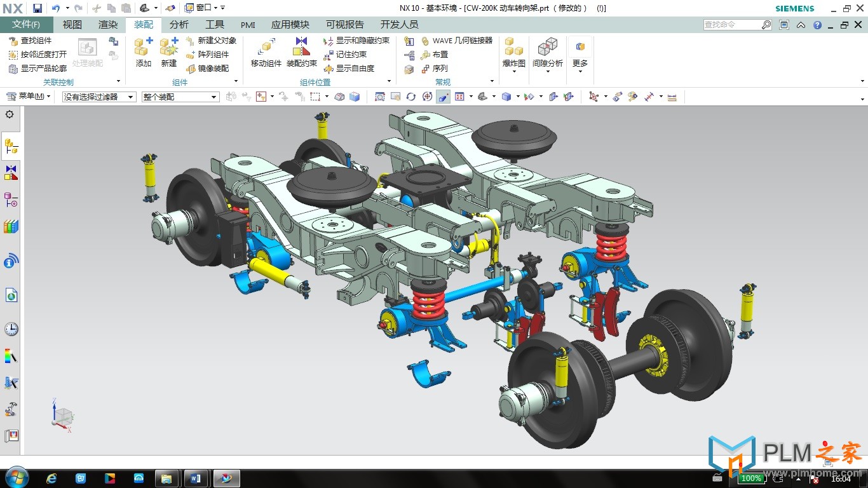
Task: Click the blue help question mark icon
Action: [x=817, y=25]
